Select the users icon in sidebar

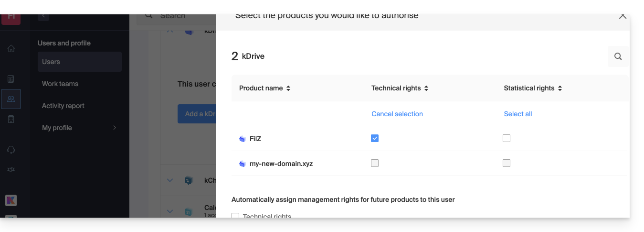point(11,99)
